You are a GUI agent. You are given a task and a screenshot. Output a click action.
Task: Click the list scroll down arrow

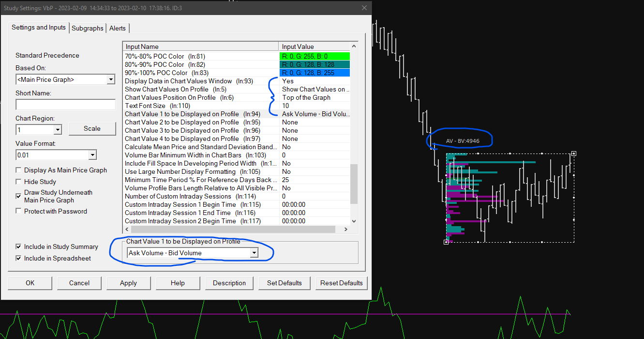pyautogui.click(x=354, y=221)
